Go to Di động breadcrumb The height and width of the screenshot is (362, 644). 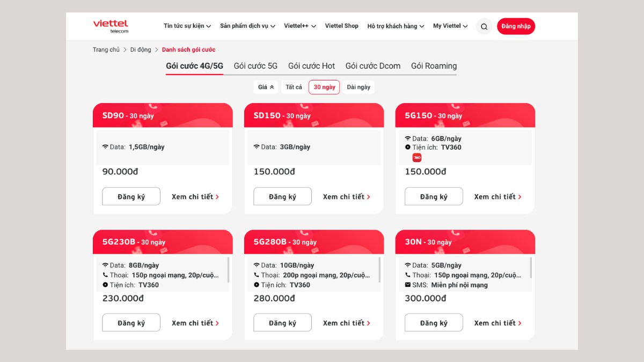click(141, 50)
